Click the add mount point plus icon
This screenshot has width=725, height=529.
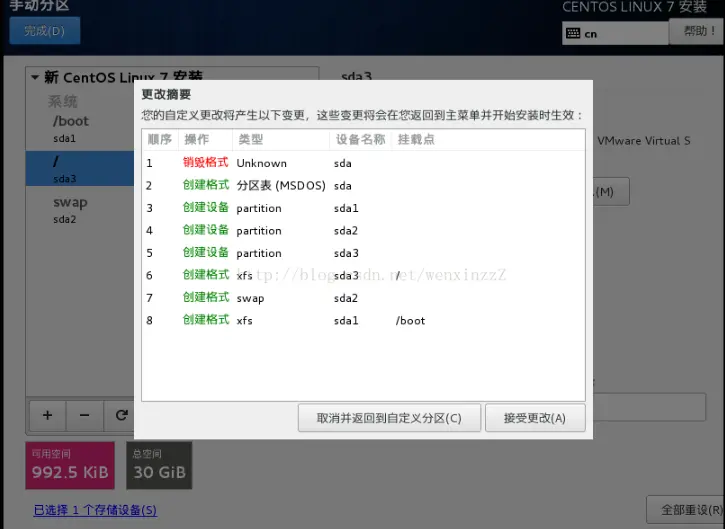[48, 415]
